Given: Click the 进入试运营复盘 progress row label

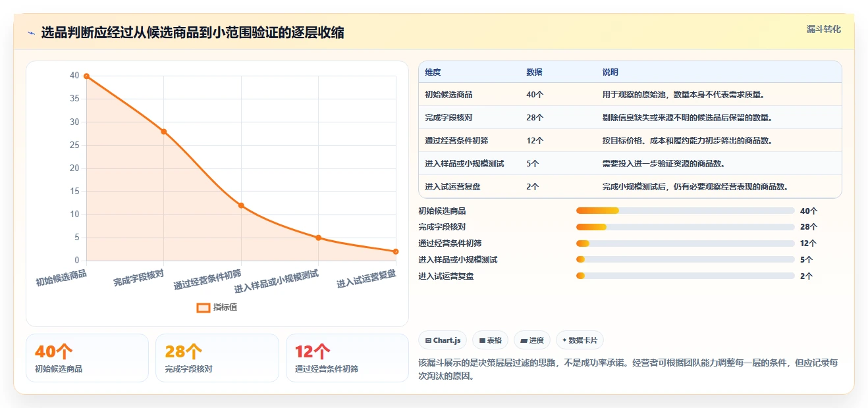Looking at the screenshot, I should pyautogui.click(x=446, y=276).
